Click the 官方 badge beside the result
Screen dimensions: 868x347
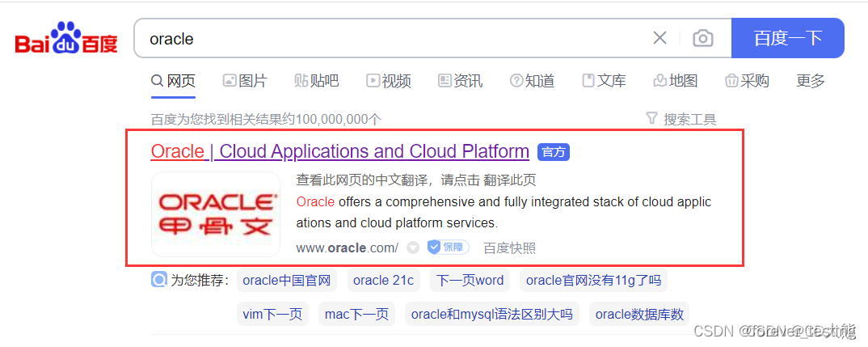pos(553,152)
